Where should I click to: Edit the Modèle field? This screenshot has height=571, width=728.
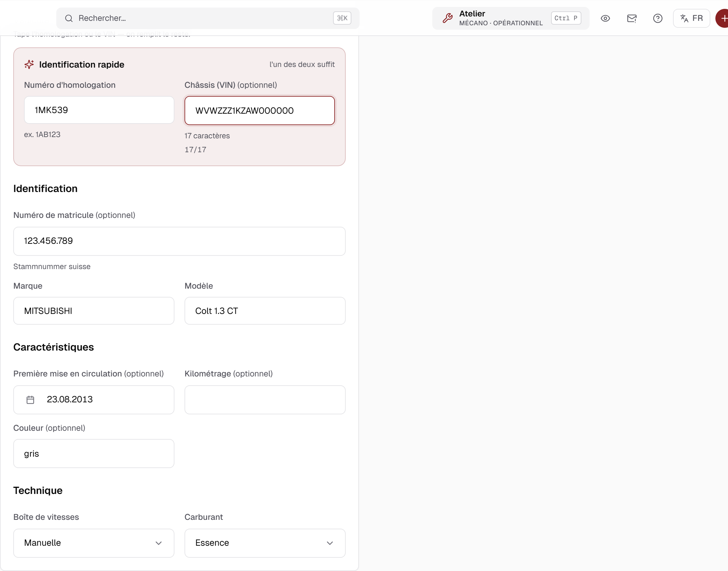265,311
